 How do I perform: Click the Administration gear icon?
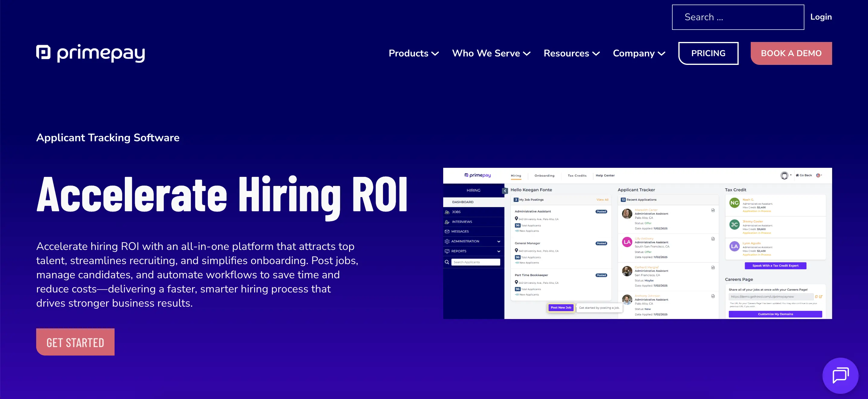click(x=447, y=241)
